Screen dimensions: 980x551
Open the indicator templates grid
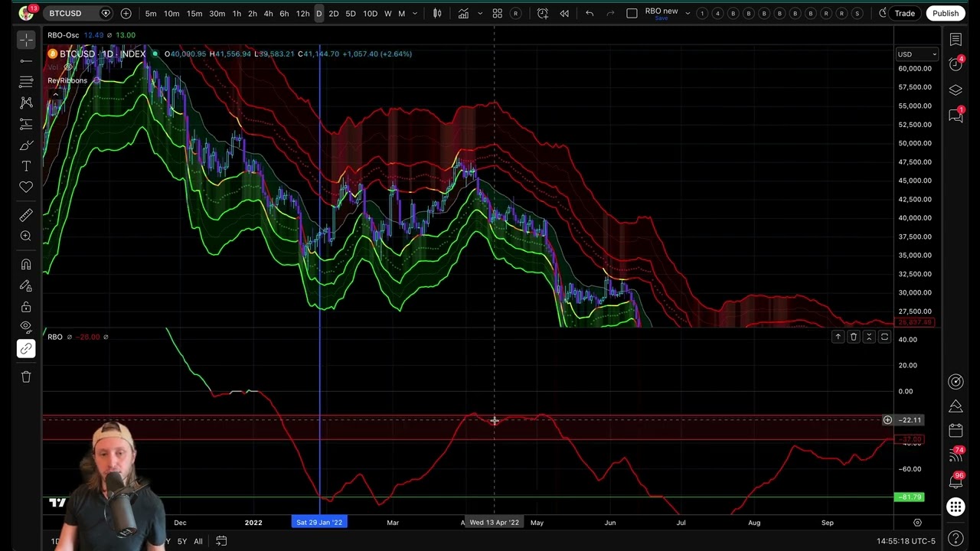(x=497, y=13)
